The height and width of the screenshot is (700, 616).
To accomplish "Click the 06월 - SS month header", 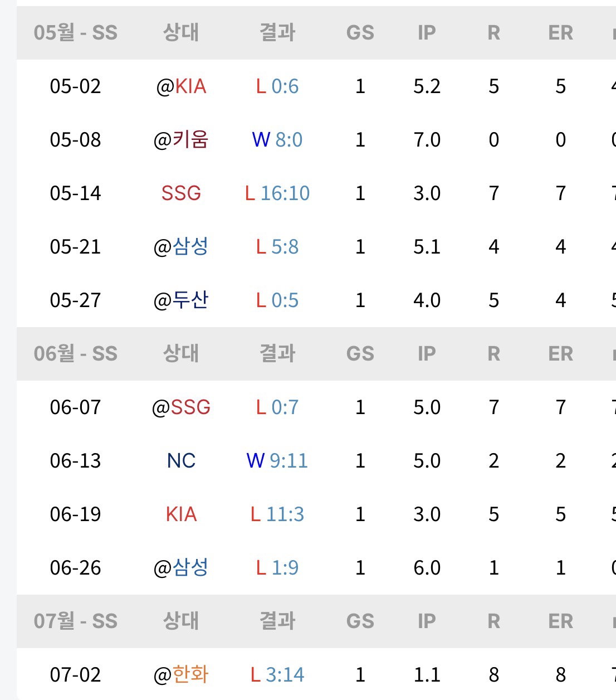I will pyautogui.click(x=76, y=353).
